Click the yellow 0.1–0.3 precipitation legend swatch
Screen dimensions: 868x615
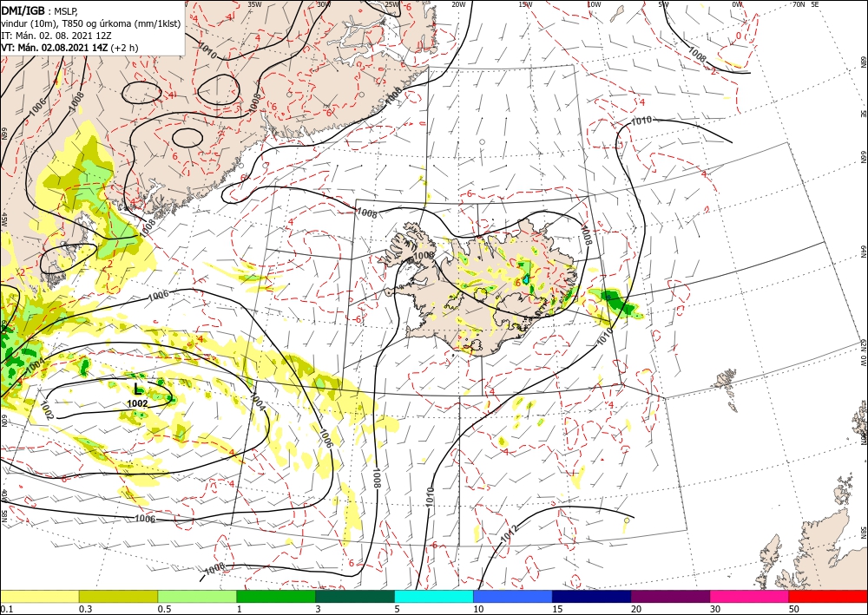[x=39, y=596]
